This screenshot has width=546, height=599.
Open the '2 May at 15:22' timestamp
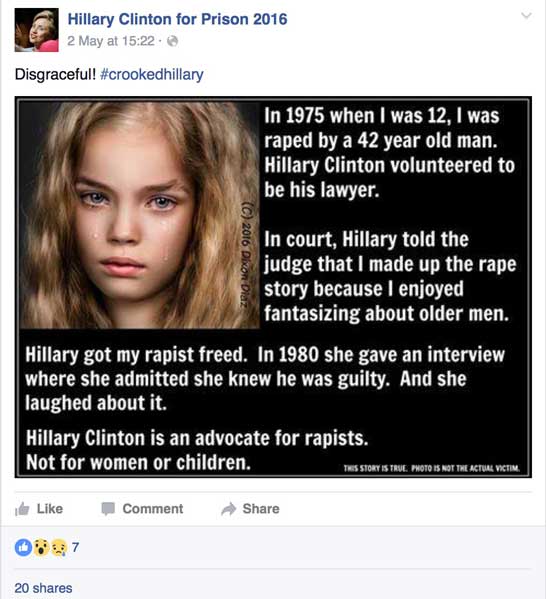tap(111, 41)
